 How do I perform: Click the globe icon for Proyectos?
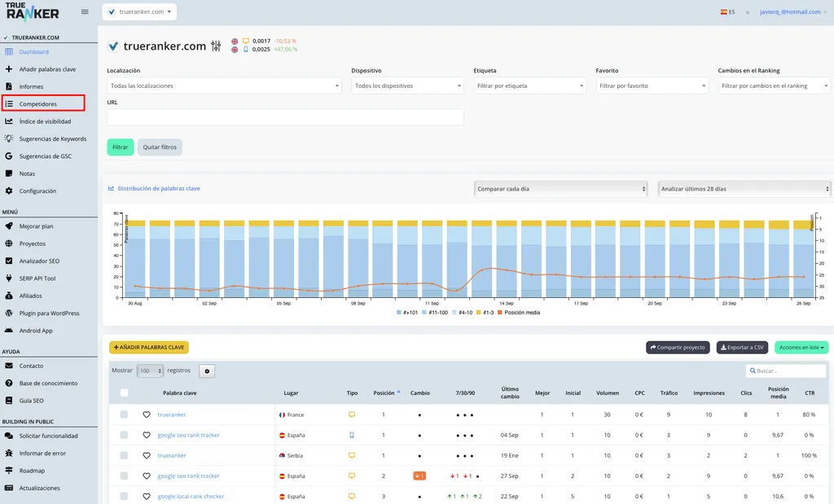8,243
